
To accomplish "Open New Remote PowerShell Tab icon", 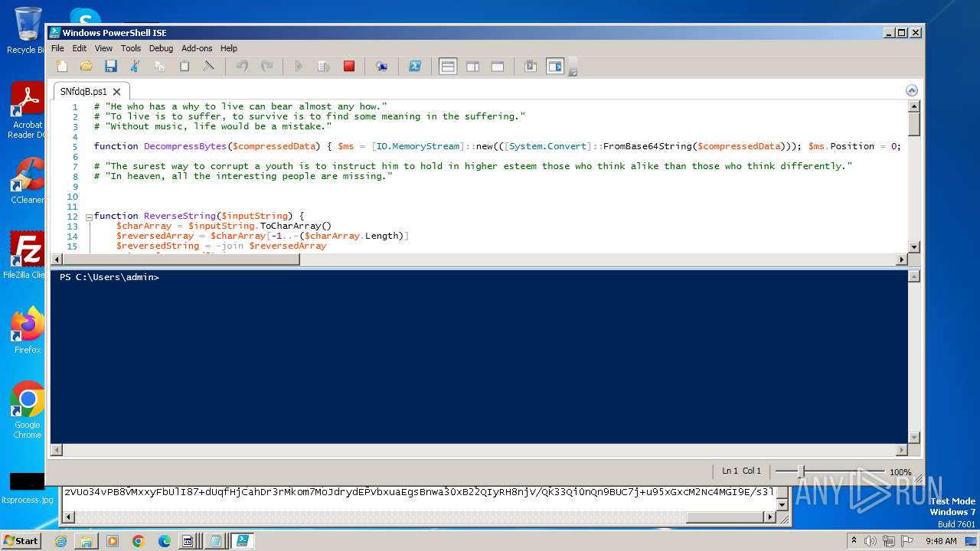I will coord(381,67).
